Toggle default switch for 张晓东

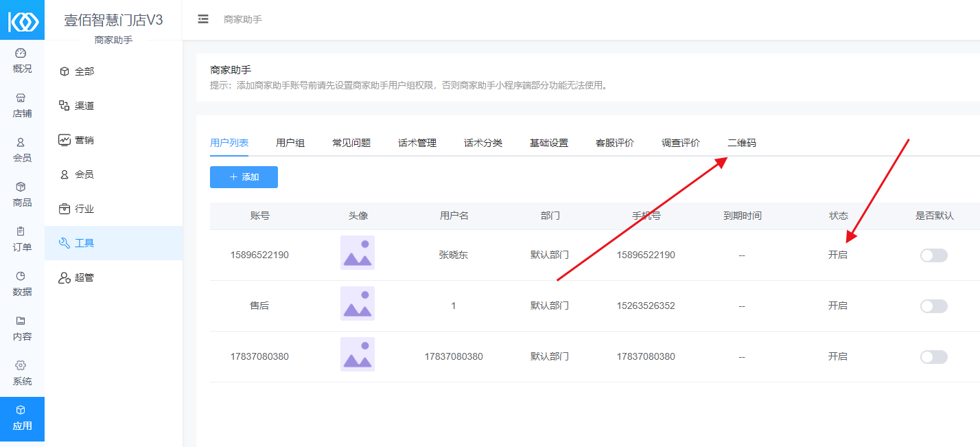click(934, 255)
